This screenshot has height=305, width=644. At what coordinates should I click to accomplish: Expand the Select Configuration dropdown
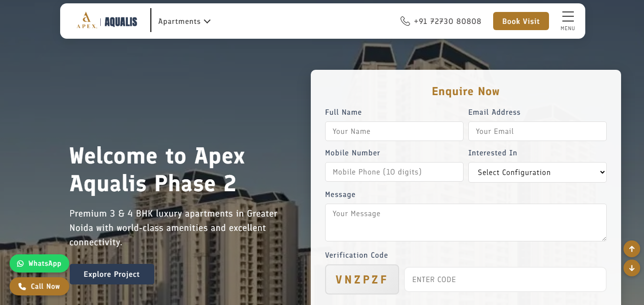tap(538, 172)
